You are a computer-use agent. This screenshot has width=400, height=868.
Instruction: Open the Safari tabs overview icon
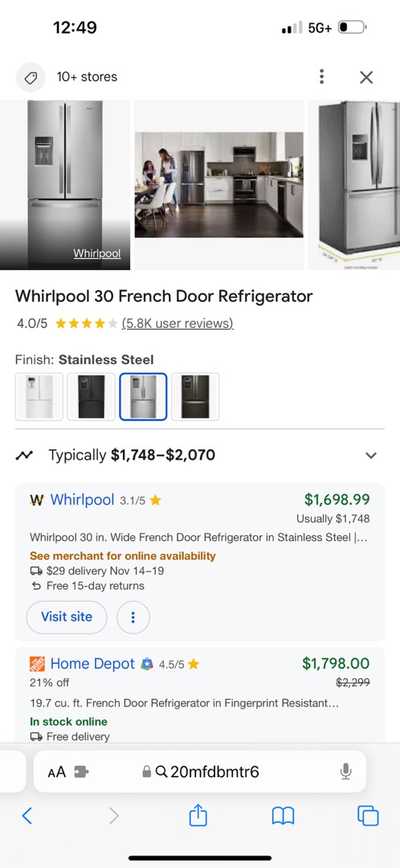pyautogui.click(x=368, y=816)
